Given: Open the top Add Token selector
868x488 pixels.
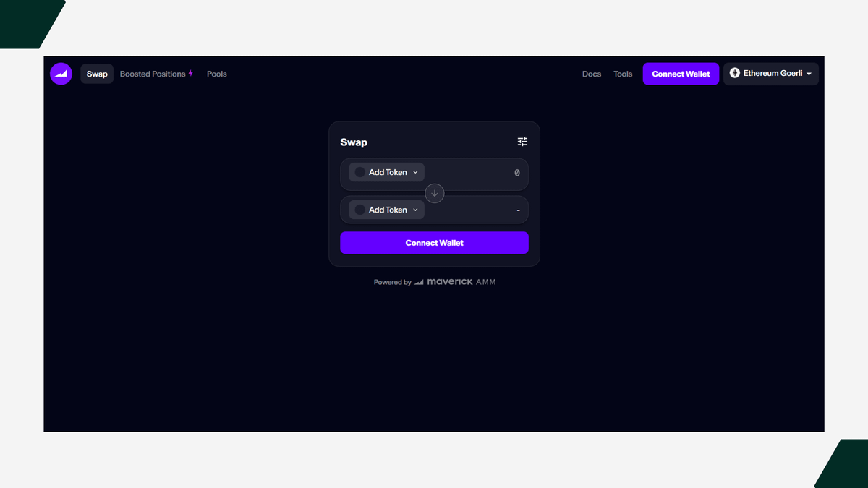Looking at the screenshot, I should (x=386, y=172).
